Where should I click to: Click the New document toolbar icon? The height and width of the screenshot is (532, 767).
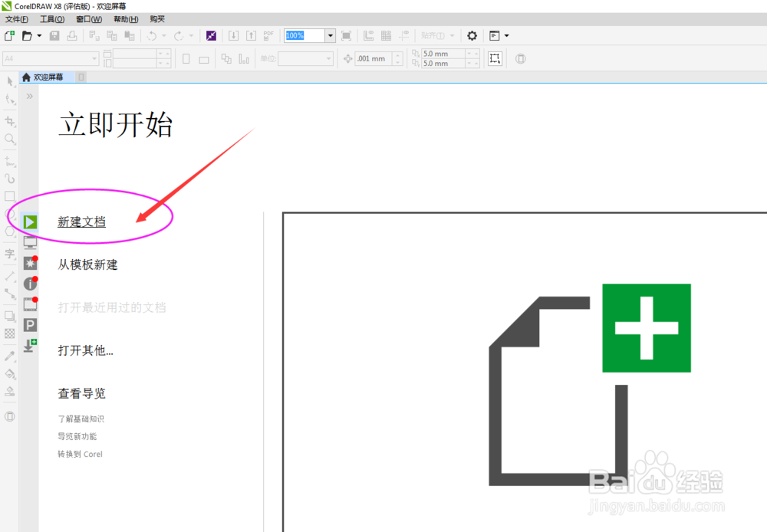point(9,36)
